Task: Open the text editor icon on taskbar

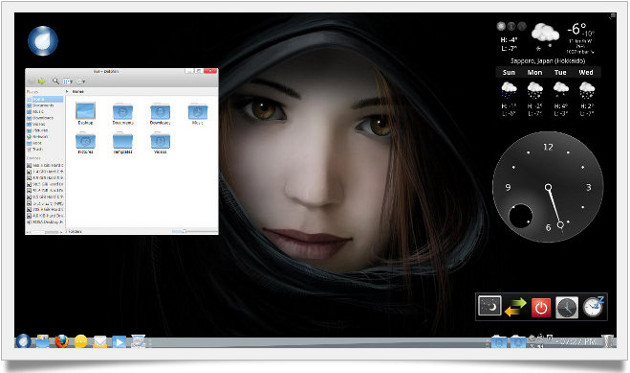Action: 138,341
